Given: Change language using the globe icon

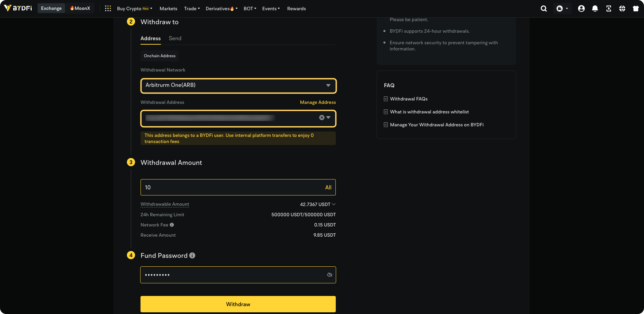Looking at the screenshot, I should (x=622, y=9).
